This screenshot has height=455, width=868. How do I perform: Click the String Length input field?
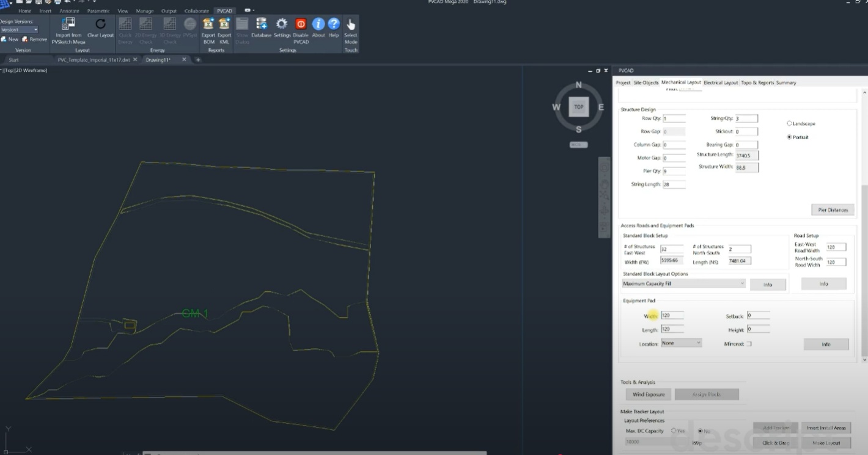[674, 184]
